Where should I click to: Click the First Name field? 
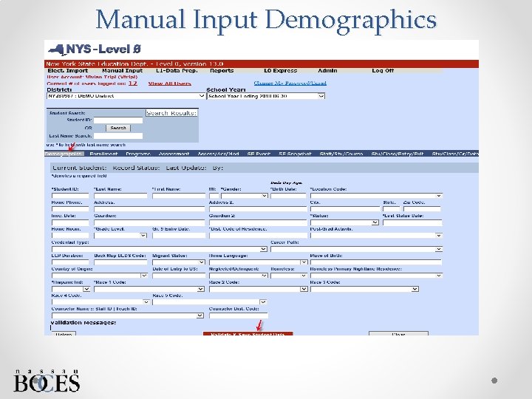[179, 196]
